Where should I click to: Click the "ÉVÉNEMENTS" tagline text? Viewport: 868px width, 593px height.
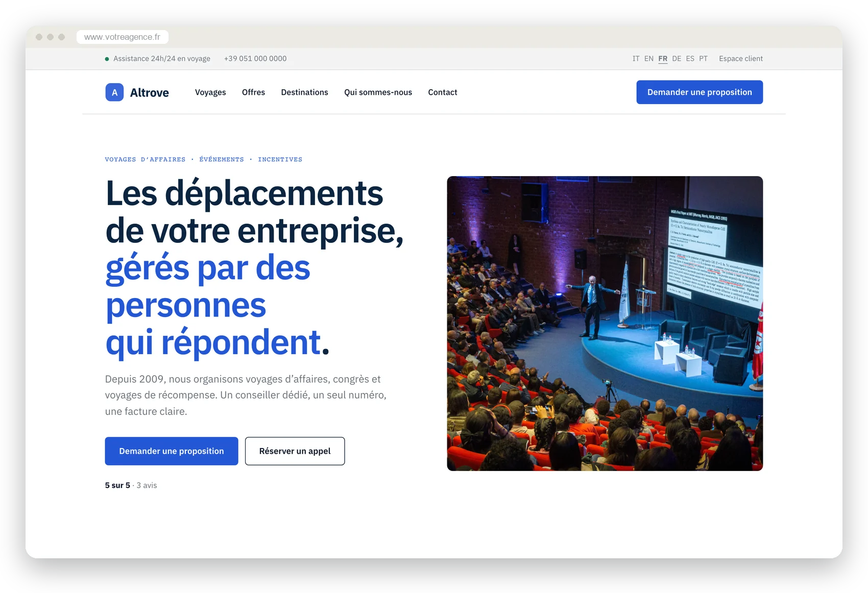(222, 160)
